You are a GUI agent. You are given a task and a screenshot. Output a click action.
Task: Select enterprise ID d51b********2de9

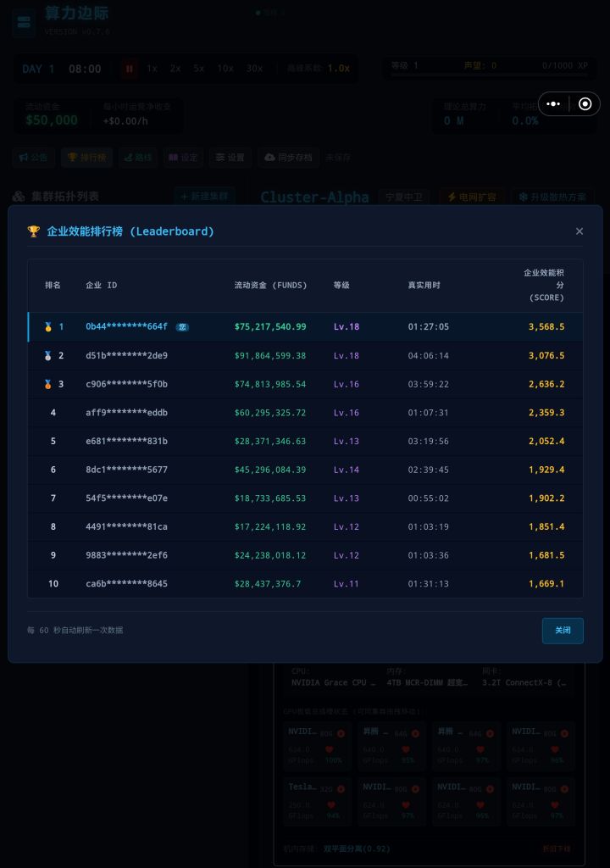pyautogui.click(x=126, y=355)
